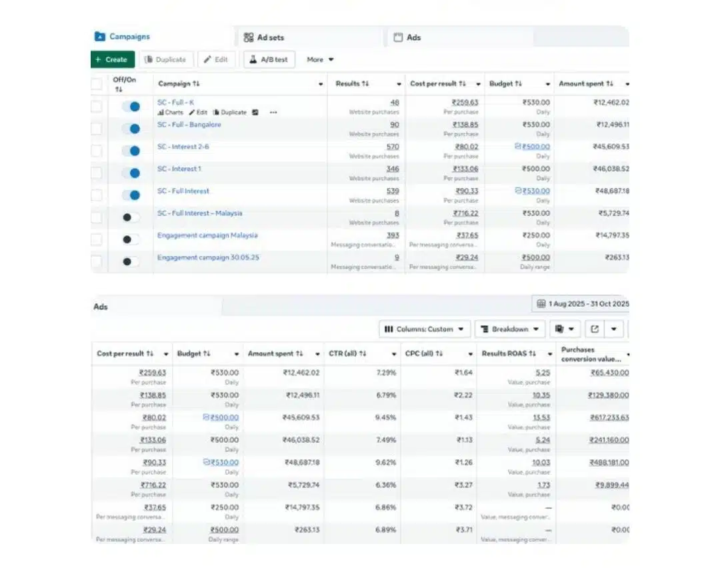Click the Charts icon under SC - Full - K
Image resolution: width=720 pixels, height=588 pixels.
tap(161, 113)
